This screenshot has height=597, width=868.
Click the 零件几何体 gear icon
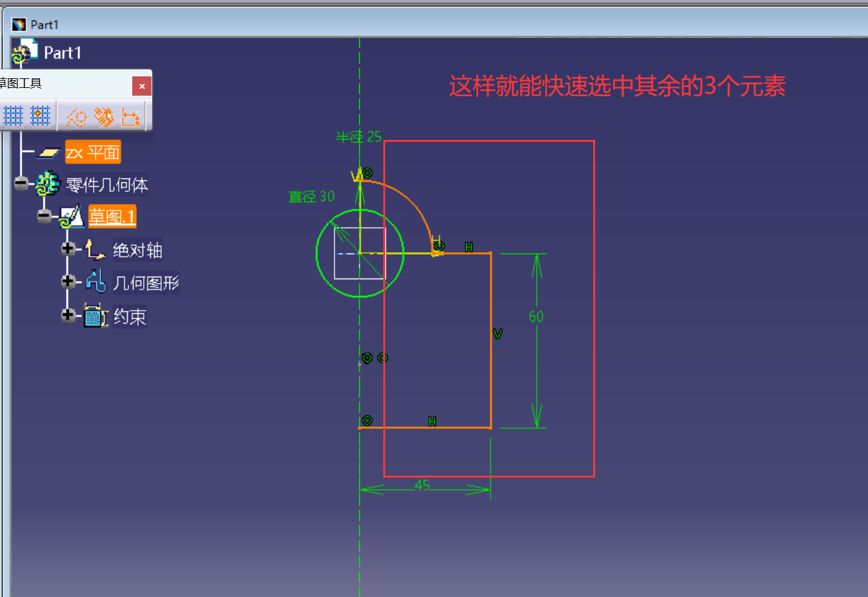pos(48,184)
